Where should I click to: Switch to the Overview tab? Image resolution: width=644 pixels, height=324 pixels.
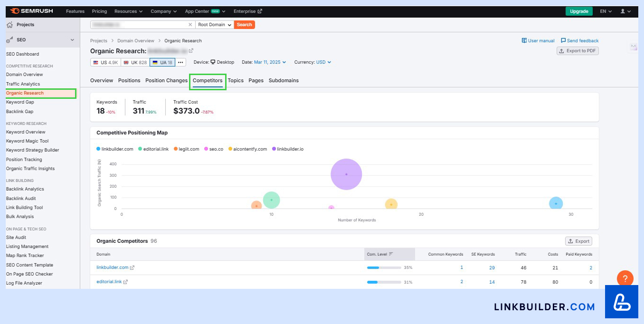click(102, 80)
